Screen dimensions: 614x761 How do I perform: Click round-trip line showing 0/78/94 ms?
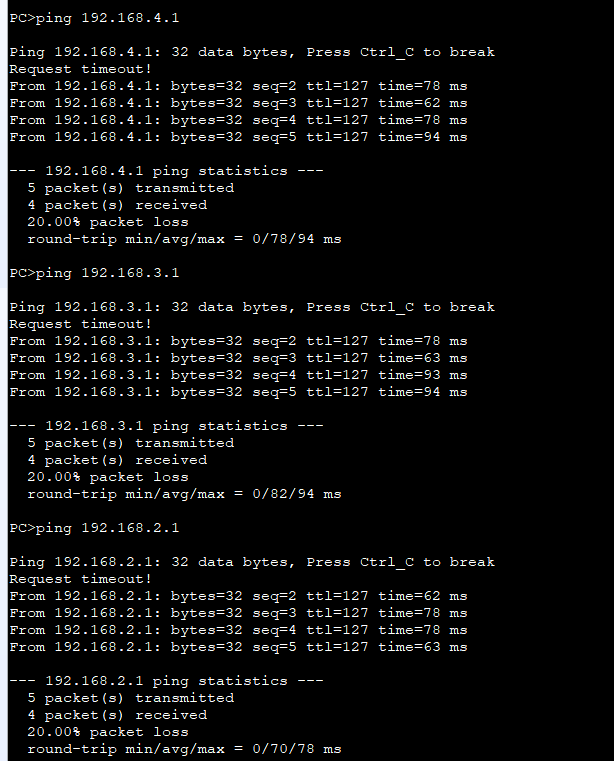coord(184,239)
